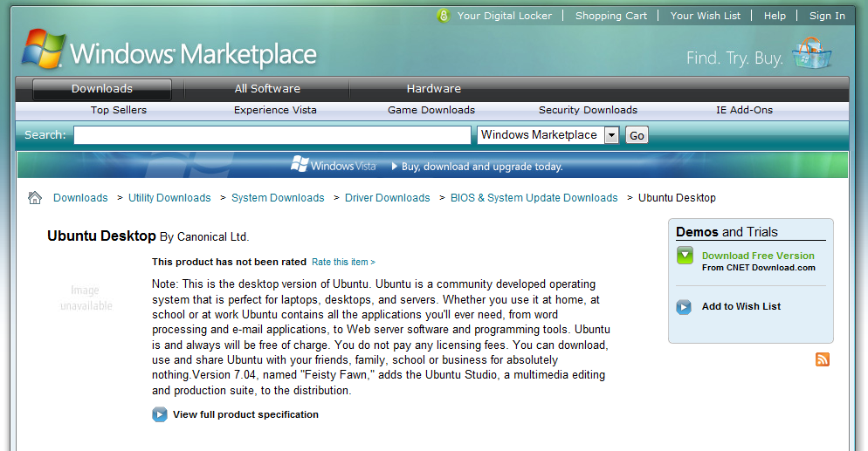
Task: Click the Rate this item link
Action: (343, 262)
